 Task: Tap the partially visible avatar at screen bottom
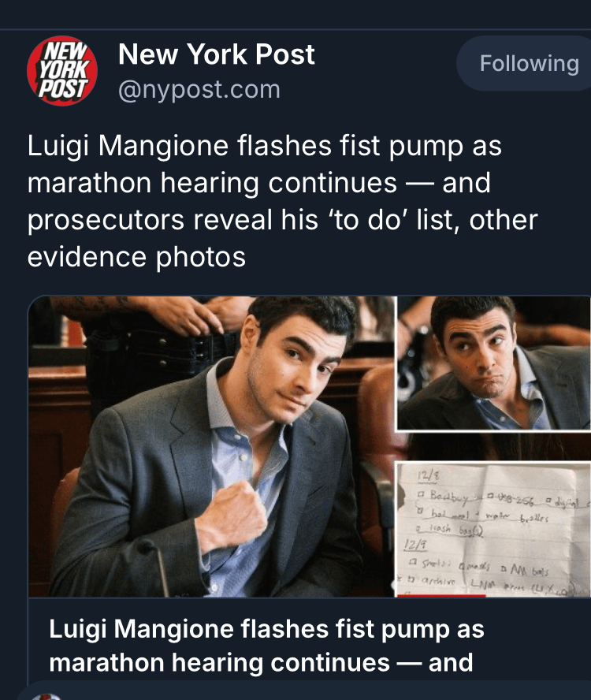46,696
